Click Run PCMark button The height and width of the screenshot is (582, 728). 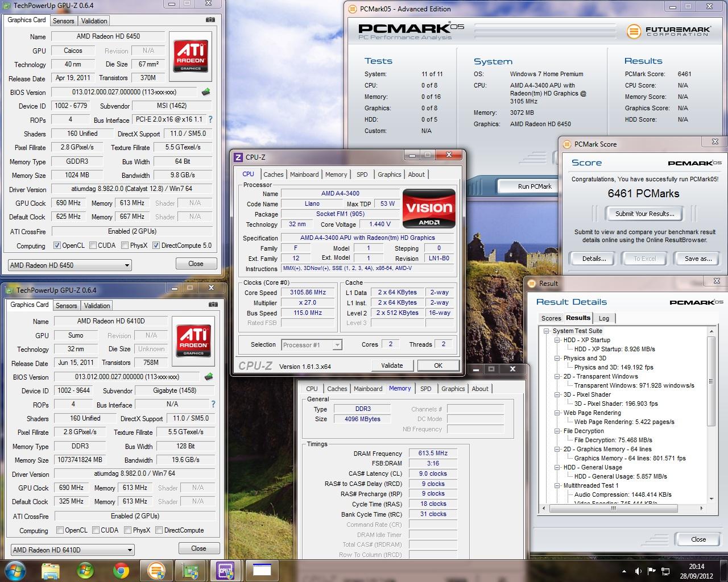coord(535,186)
